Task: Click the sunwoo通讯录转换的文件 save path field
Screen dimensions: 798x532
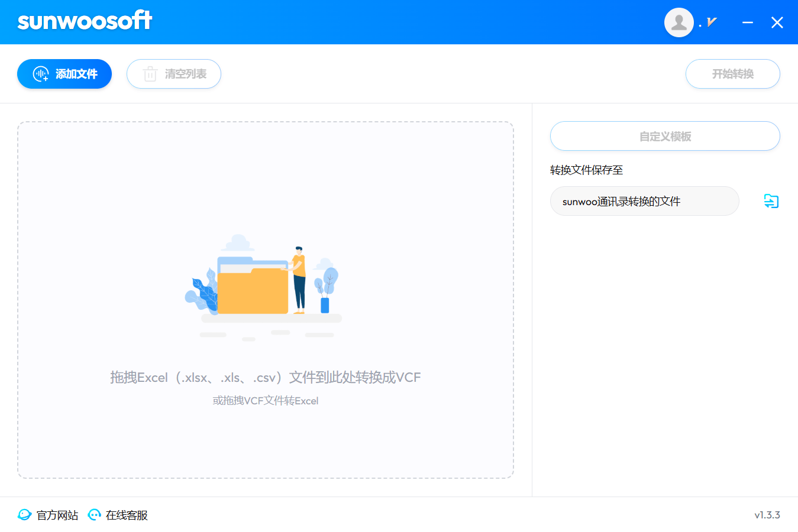Action: (644, 201)
